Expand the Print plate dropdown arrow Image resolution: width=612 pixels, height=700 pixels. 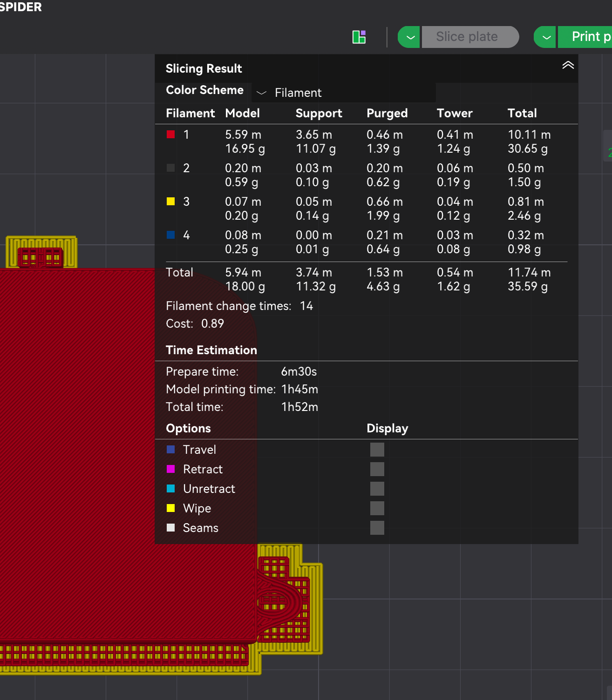point(545,37)
